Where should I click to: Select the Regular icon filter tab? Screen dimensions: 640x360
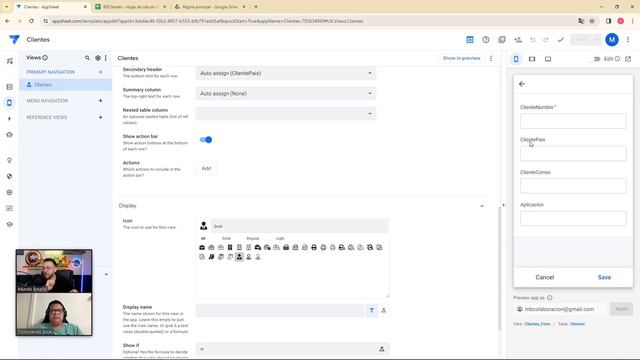click(253, 238)
